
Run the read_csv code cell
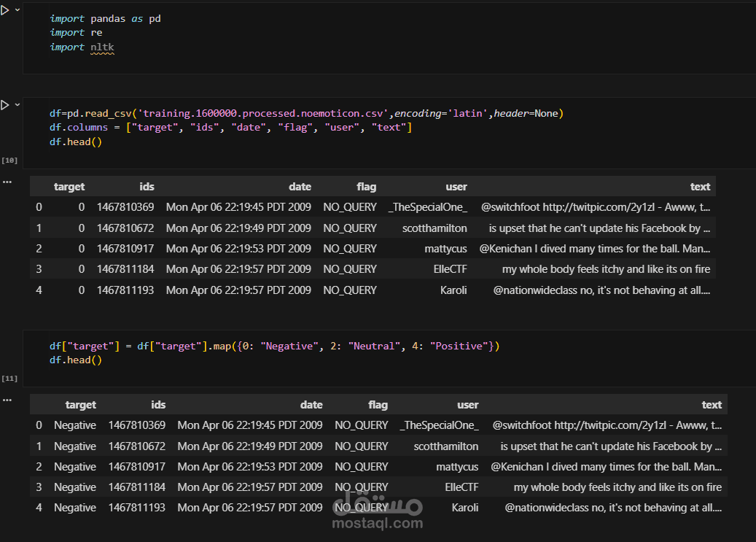tap(4, 105)
